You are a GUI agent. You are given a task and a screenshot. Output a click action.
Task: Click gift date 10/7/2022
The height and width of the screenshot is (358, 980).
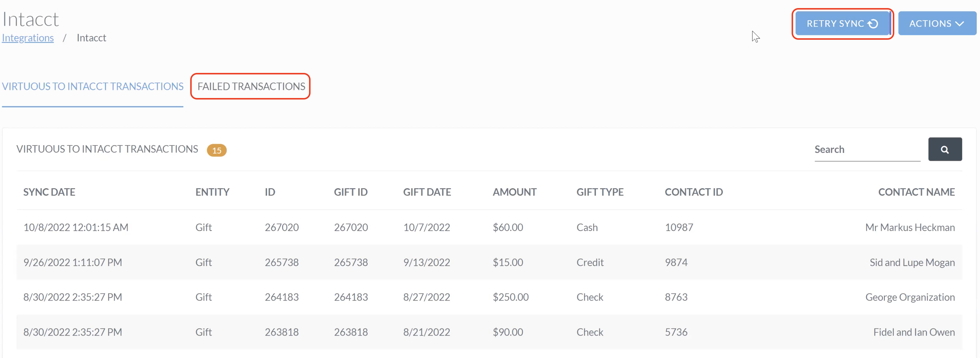426,227
